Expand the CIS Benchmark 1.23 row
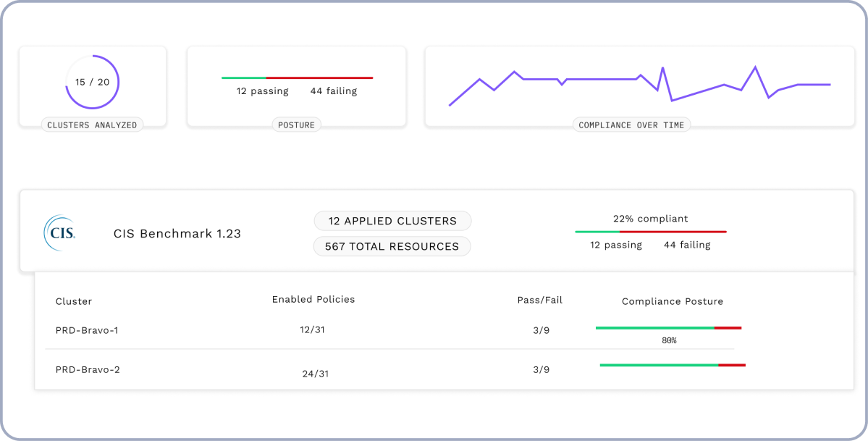The height and width of the screenshot is (441, 868). point(177,234)
